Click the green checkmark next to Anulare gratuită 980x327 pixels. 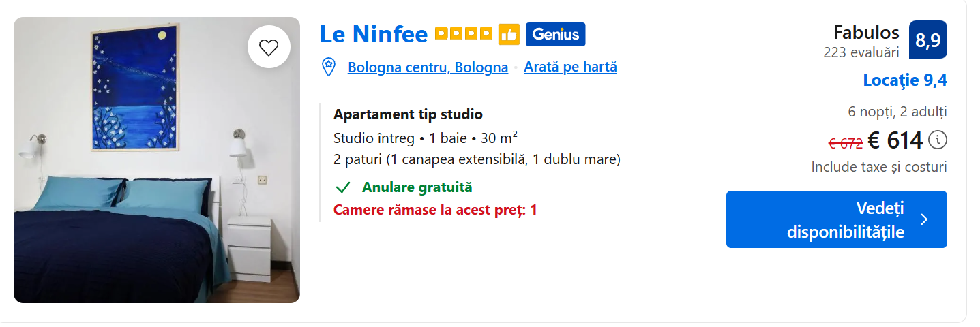[343, 187]
